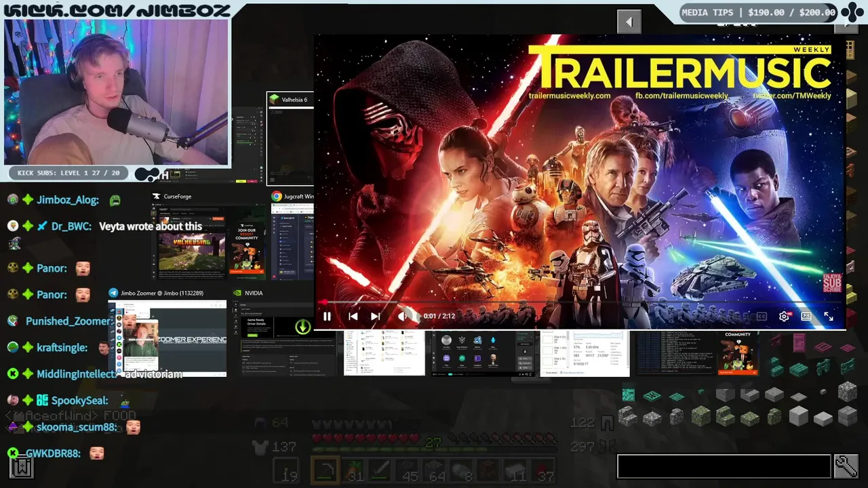The width and height of the screenshot is (868, 488).
Task: Select the stone stairs item
Action: pos(750,395)
